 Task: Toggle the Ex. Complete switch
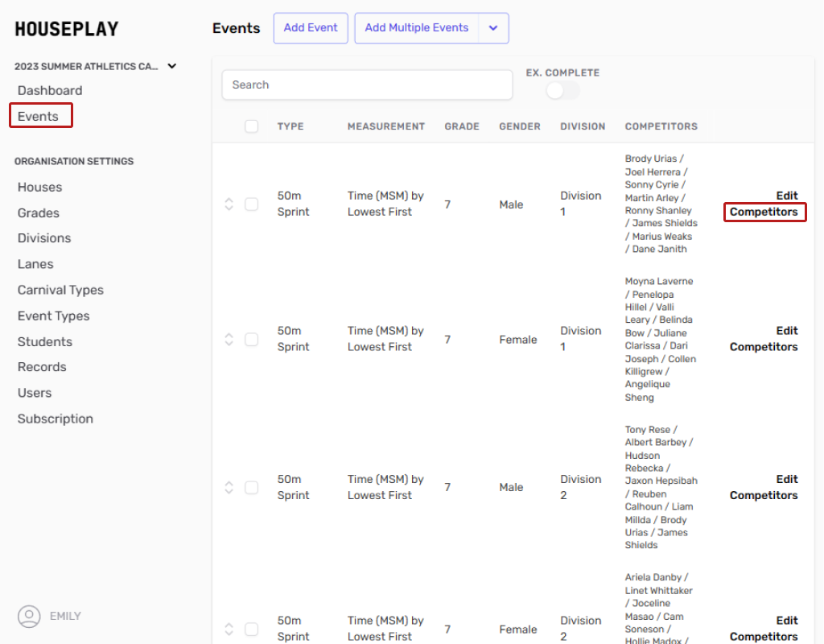pyautogui.click(x=562, y=91)
